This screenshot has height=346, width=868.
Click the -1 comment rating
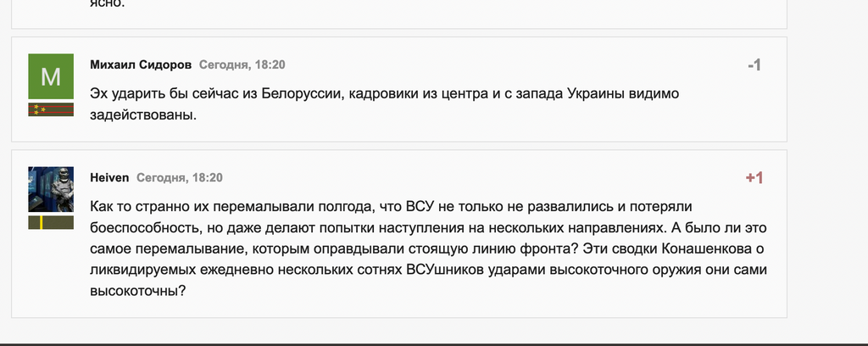[x=754, y=65]
